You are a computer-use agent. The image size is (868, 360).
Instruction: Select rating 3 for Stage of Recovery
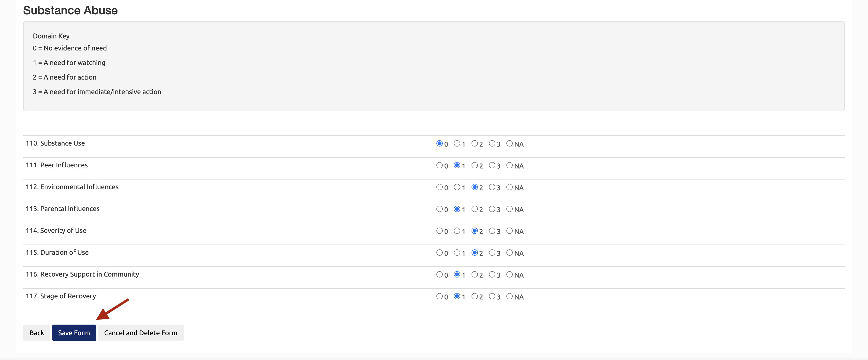pos(492,296)
